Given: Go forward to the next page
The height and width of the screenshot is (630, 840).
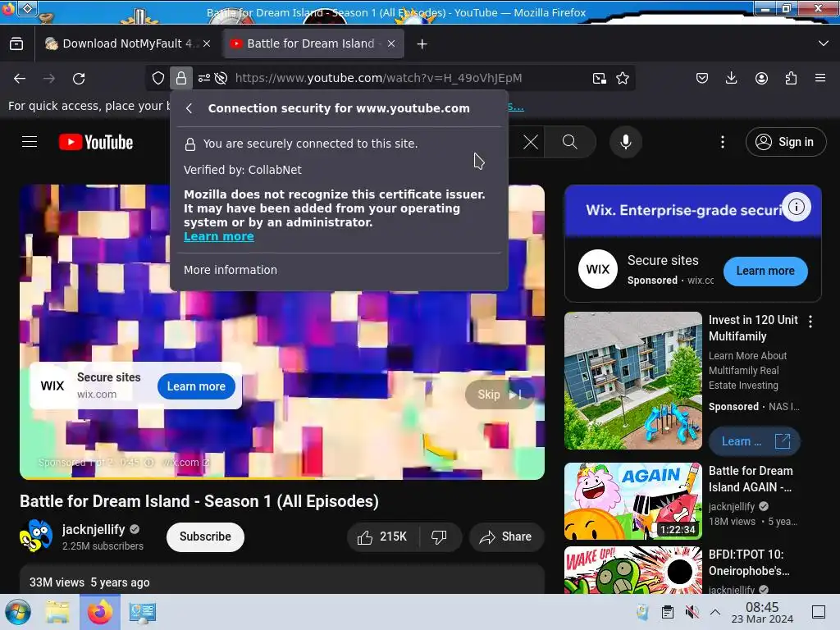Looking at the screenshot, I should [49, 78].
